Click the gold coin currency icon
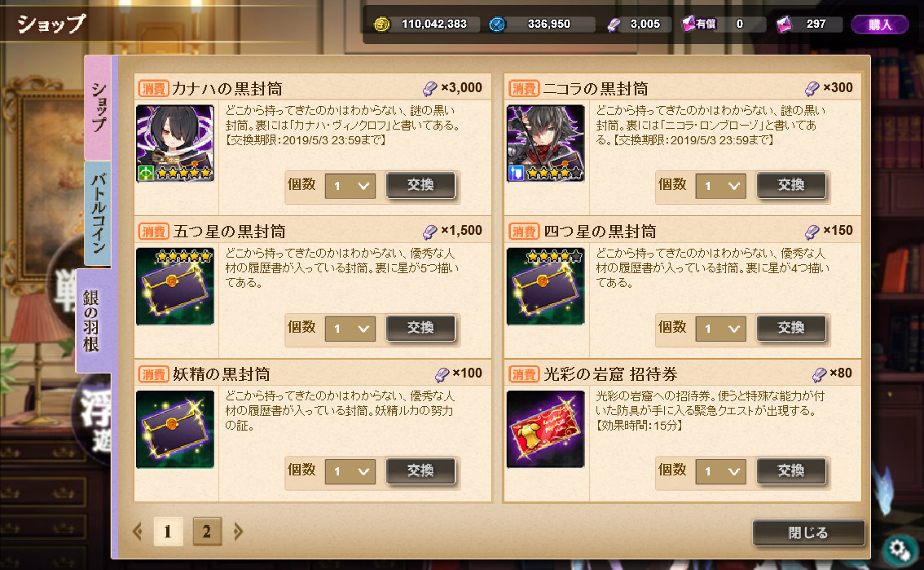This screenshot has height=570, width=924. pos(382,24)
